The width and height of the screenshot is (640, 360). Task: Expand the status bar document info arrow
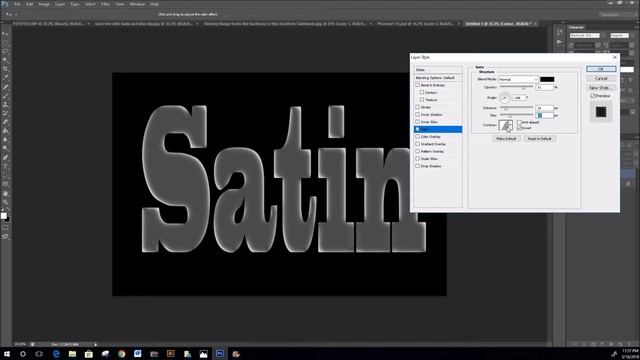[x=96, y=344]
